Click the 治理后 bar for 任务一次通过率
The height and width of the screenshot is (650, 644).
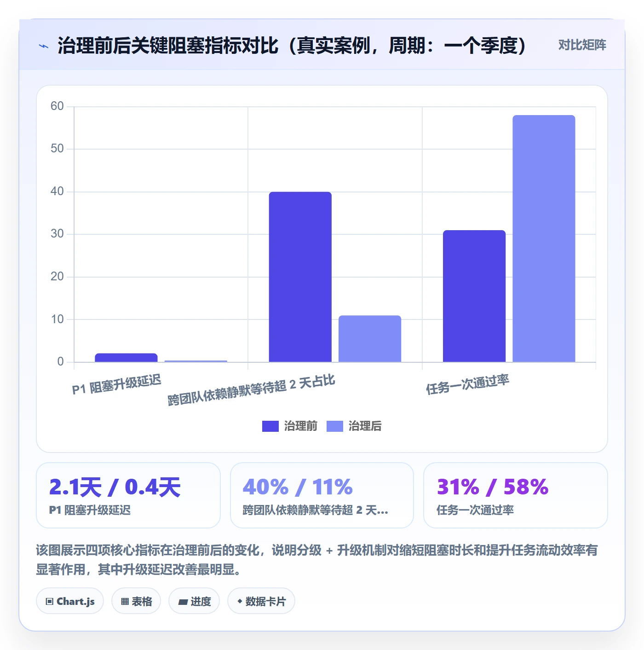(x=544, y=238)
